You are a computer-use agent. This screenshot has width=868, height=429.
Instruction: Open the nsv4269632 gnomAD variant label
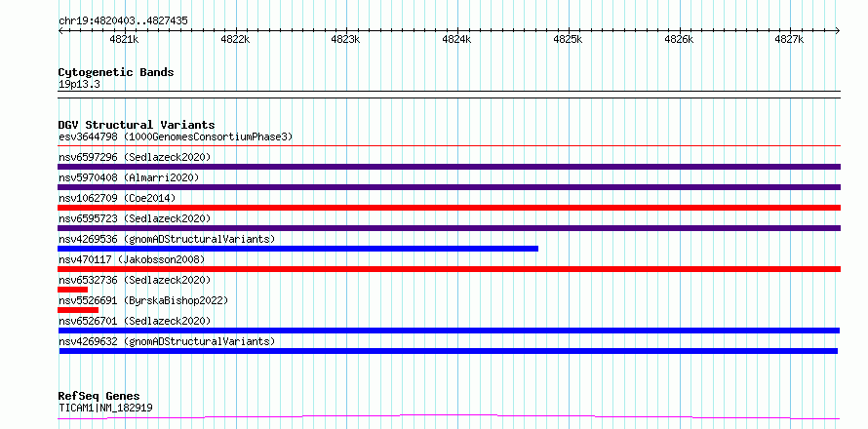click(x=167, y=341)
